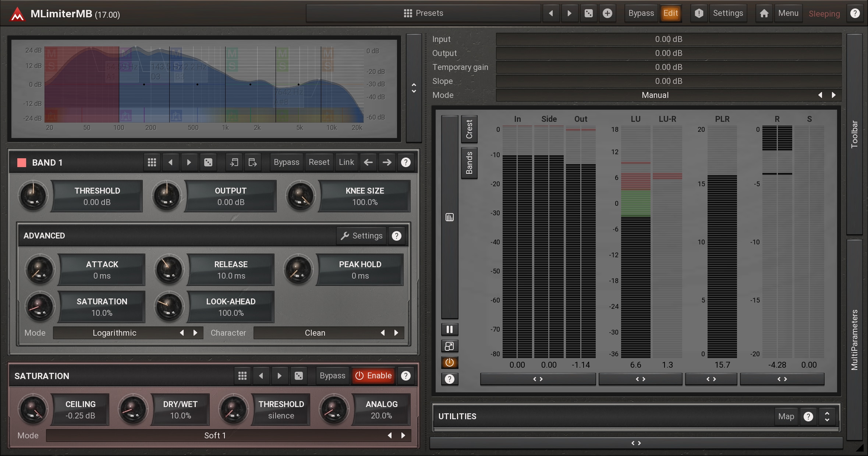Select next Character option with right arrow

(x=396, y=333)
